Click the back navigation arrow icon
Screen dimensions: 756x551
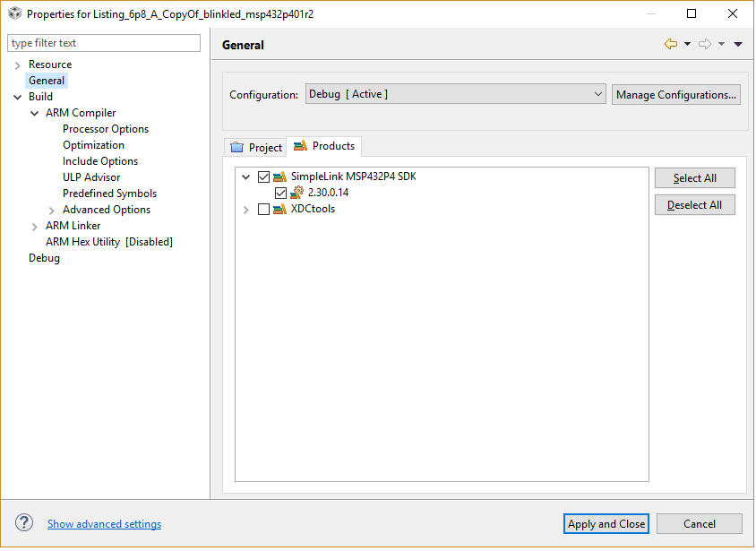point(670,44)
